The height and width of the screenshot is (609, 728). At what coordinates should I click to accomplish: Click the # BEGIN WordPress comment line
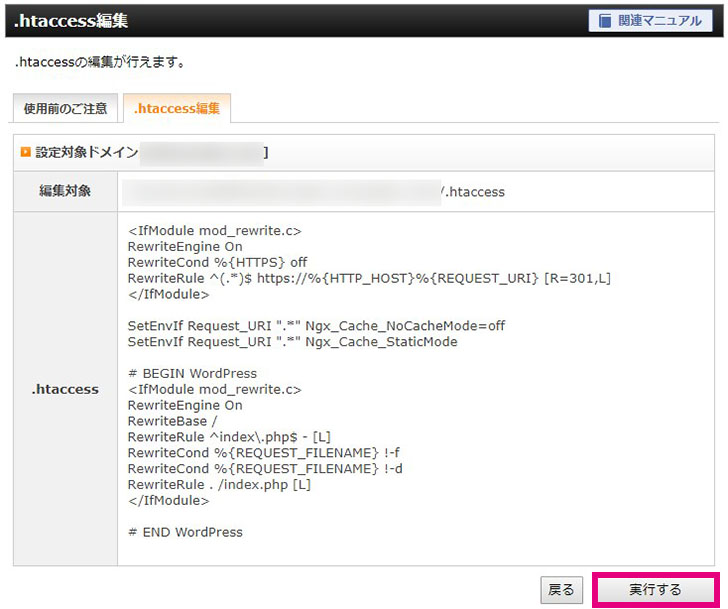(192, 374)
